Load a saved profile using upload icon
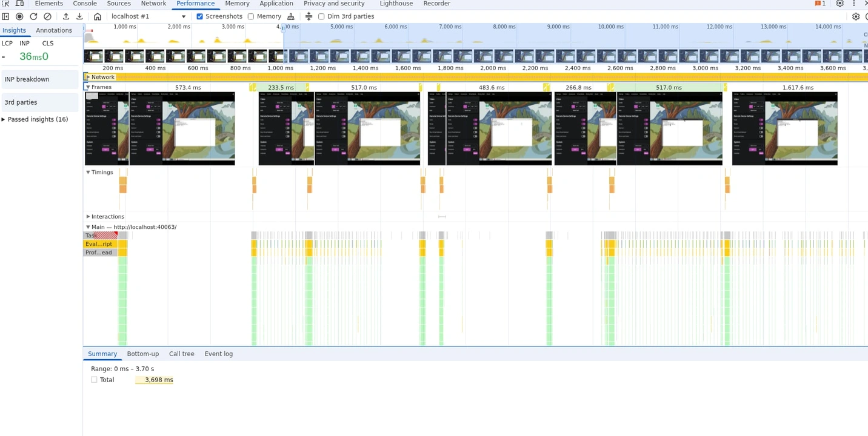868x436 pixels. click(66, 16)
